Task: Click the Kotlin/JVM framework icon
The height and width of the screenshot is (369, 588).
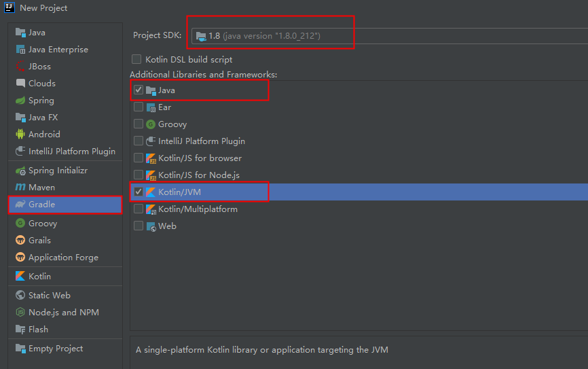Action: [x=151, y=192]
